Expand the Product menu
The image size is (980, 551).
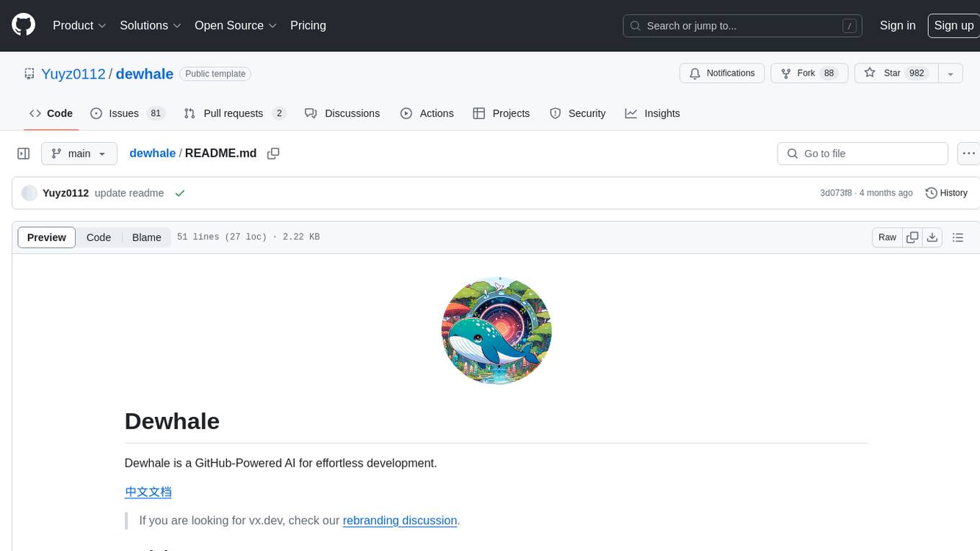click(79, 25)
